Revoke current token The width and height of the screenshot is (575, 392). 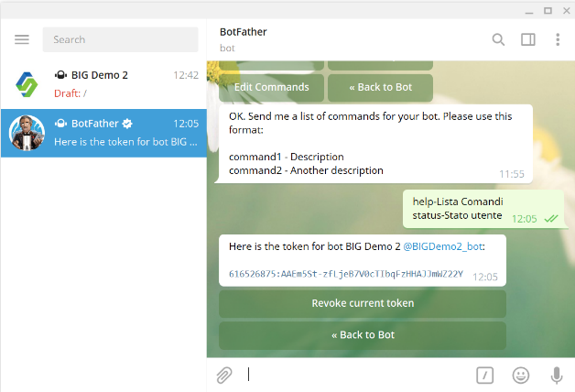click(363, 303)
